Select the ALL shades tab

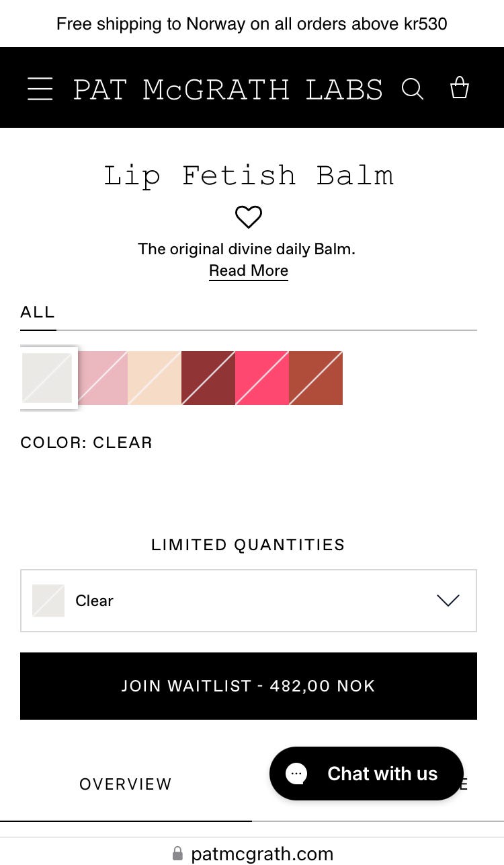coord(38,312)
